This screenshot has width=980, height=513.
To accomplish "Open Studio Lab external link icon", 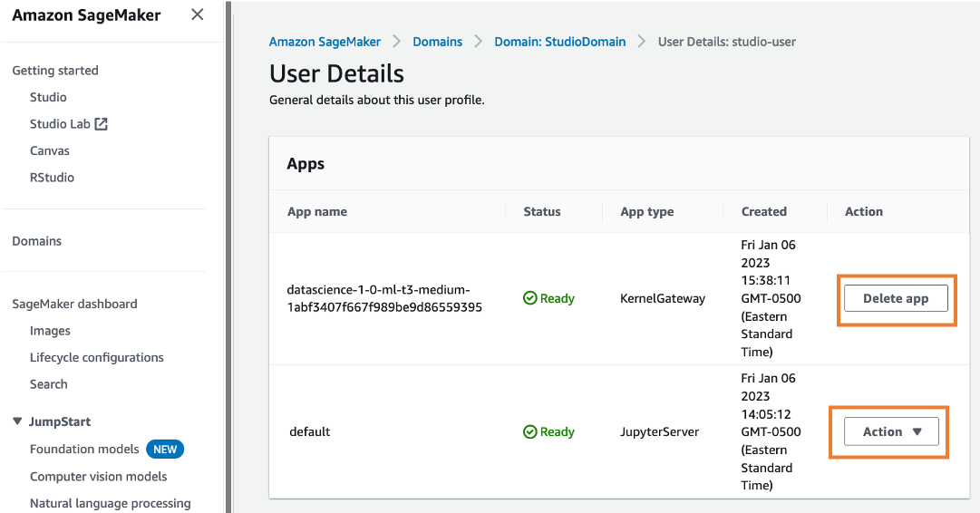I will [102, 124].
